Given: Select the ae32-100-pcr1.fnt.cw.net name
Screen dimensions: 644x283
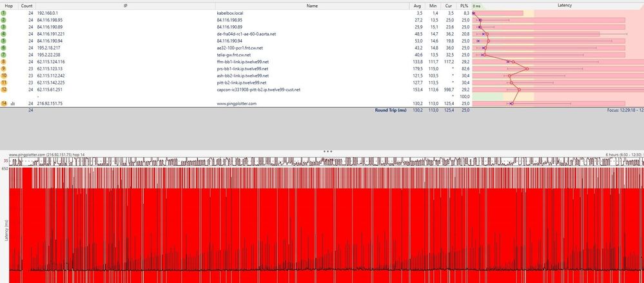Looking at the screenshot, I should tap(239, 48).
